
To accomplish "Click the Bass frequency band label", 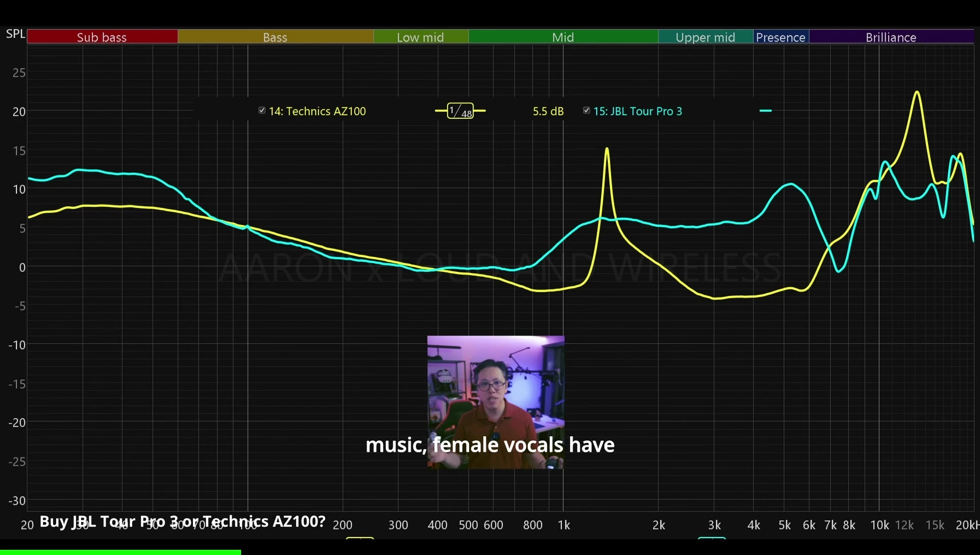I will (275, 37).
